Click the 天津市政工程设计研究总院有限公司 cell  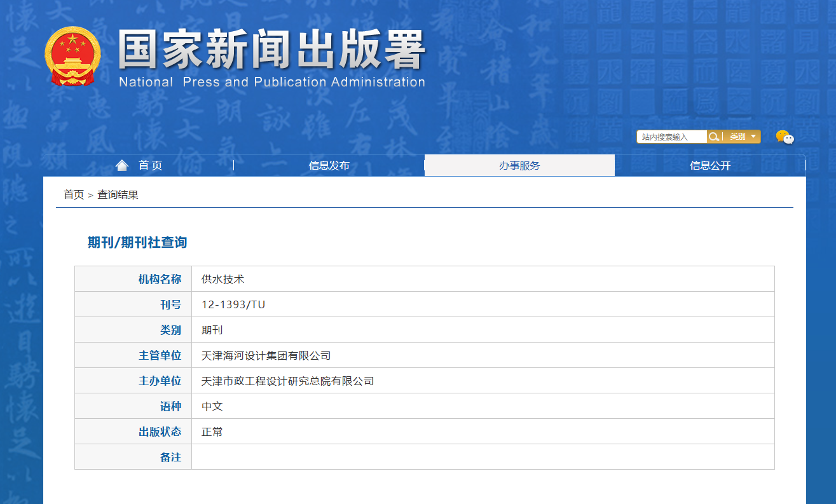287,381
